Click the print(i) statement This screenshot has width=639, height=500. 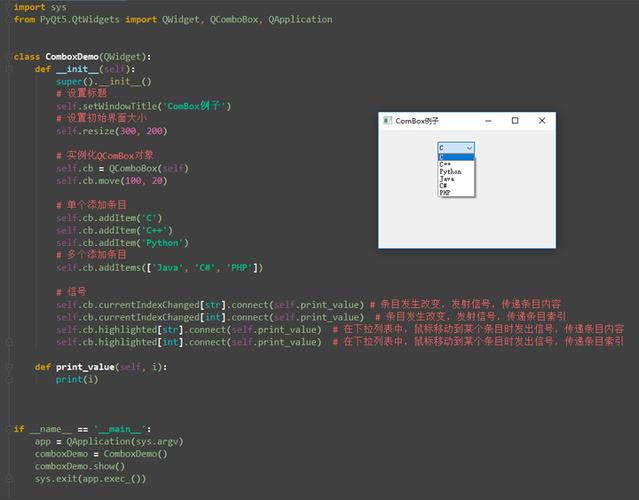[77, 379]
